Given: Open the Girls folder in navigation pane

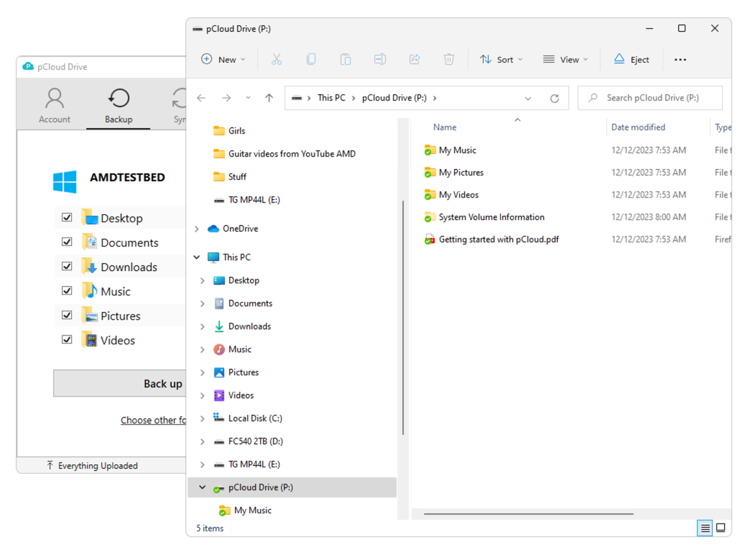Looking at the screenshot, I should click(x=236, y=131).
